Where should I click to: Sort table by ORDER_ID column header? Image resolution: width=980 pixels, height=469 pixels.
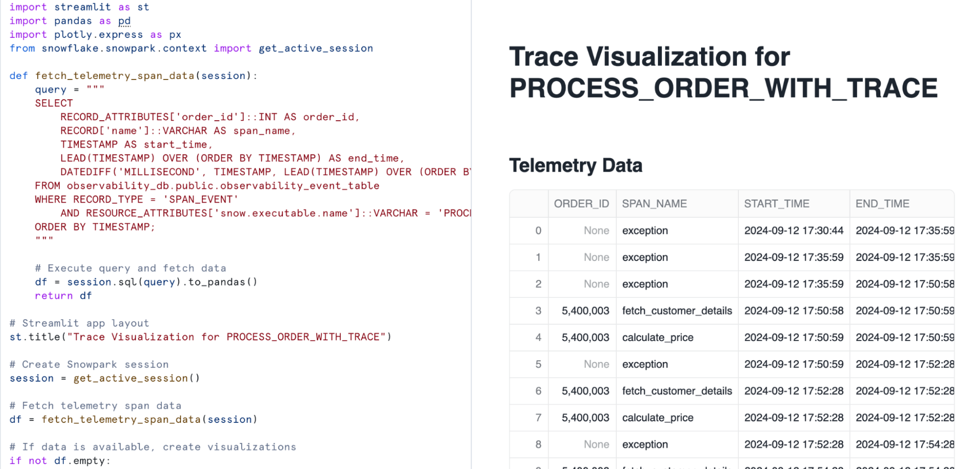click(581, 204)
